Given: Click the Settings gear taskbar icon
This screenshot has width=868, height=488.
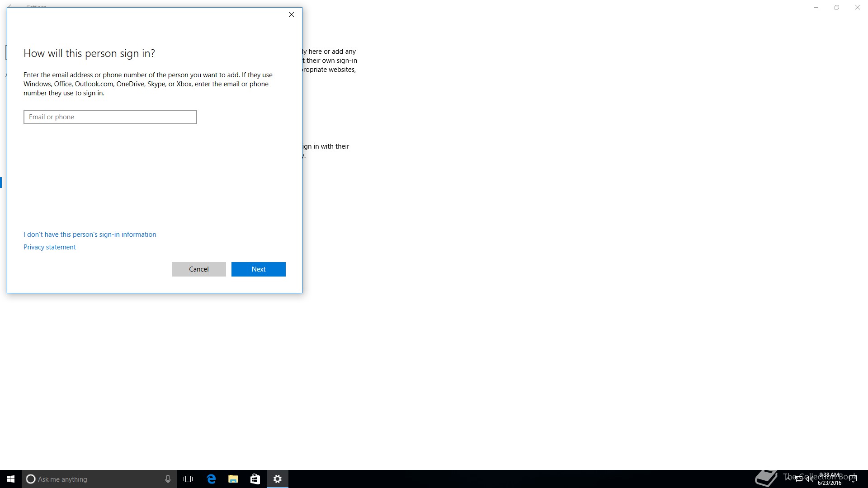Looking at the screenshot, I should (x=278, y=479).
